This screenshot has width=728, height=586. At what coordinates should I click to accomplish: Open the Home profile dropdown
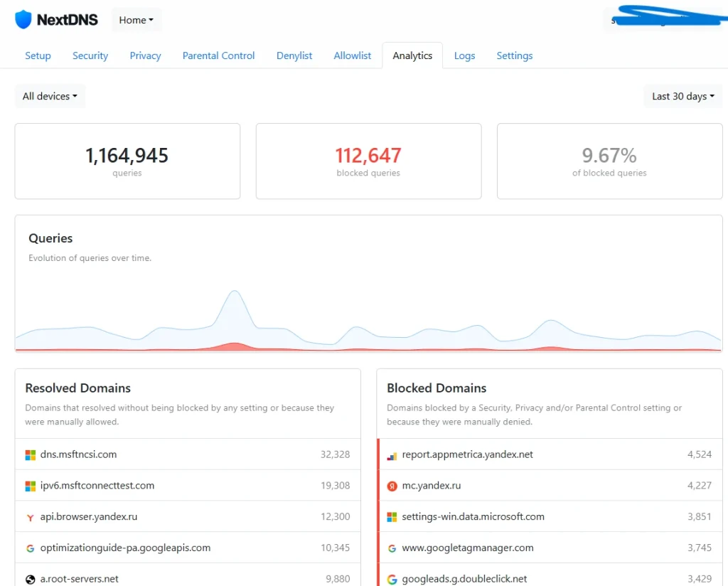click(136, 20)
